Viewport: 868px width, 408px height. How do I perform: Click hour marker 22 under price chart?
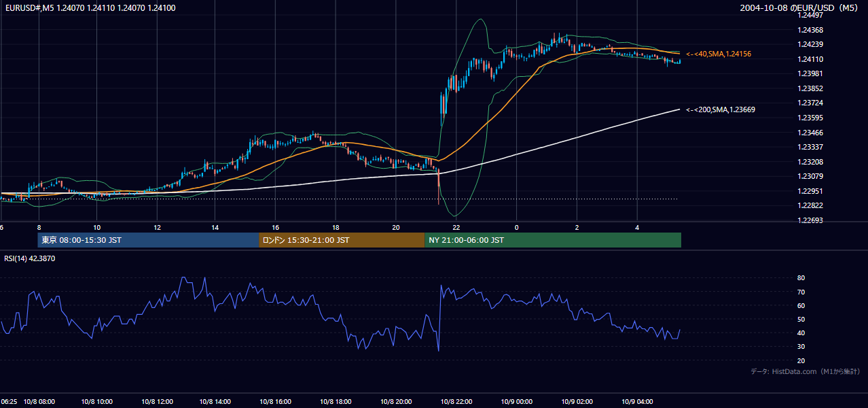click(x=456, y=227)
